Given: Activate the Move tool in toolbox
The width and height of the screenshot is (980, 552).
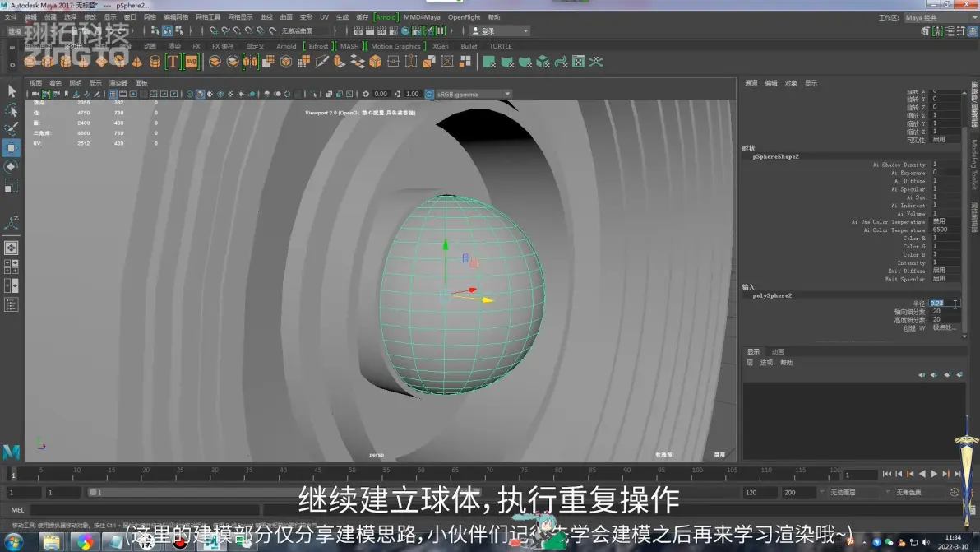Looking at the screenshot, I should point(12,148).
